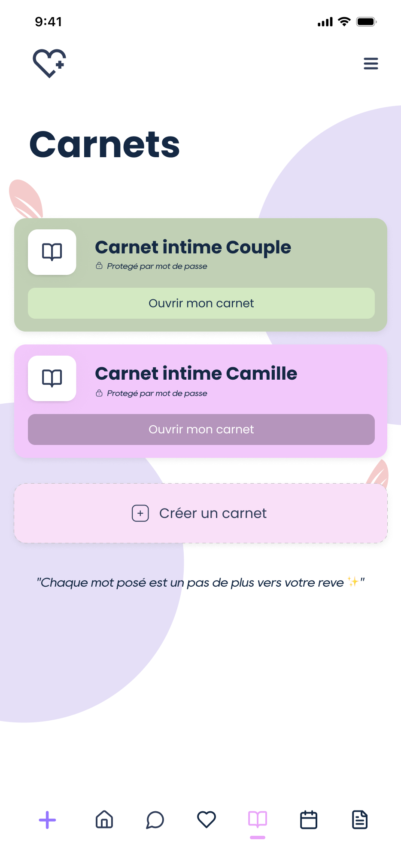
Task: Tap the book icon on Carnet intime Couple
Action: [52, 252]
